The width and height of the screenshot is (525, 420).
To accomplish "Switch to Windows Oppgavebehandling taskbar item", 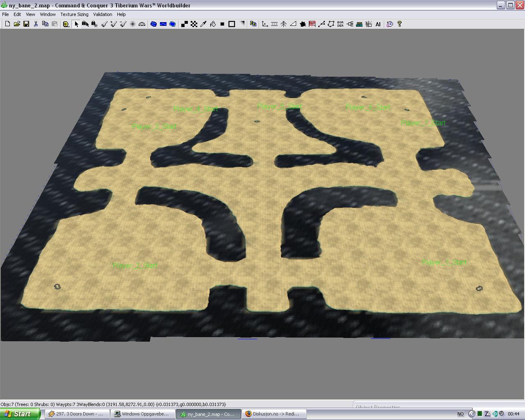I will 142,414.
